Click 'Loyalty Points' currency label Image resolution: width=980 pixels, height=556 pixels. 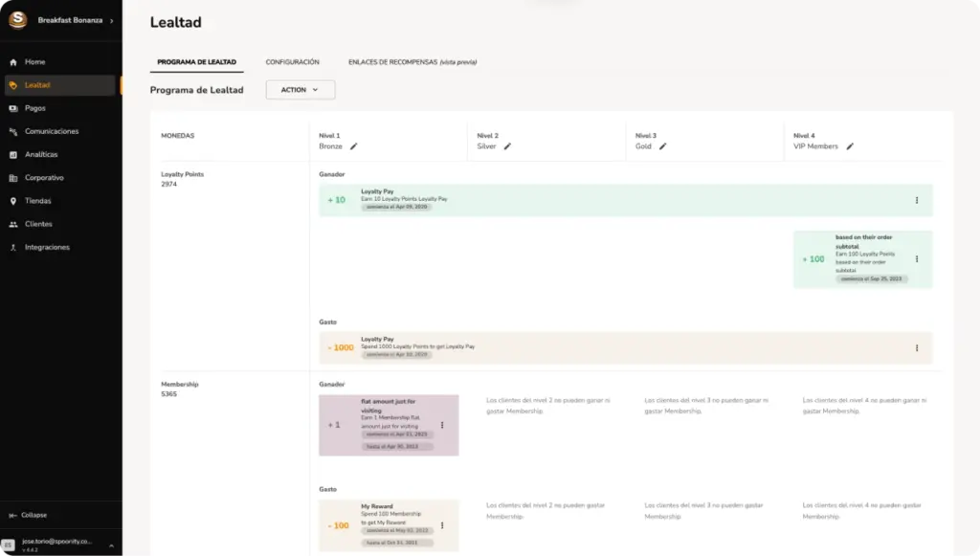[x=183, y=175]
